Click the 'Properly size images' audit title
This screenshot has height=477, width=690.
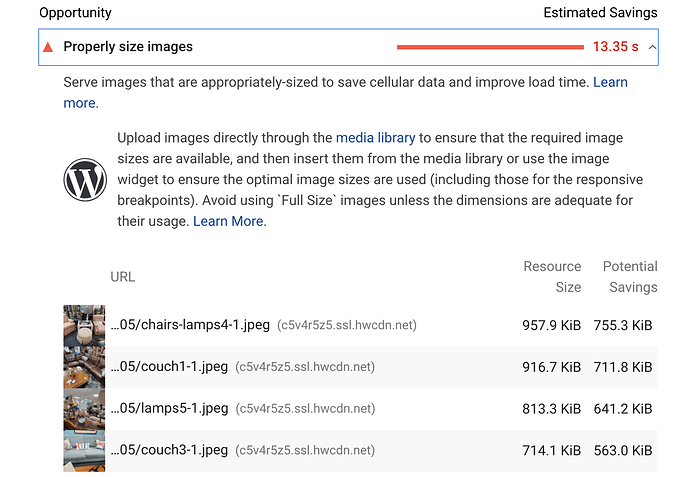point(128,47)
